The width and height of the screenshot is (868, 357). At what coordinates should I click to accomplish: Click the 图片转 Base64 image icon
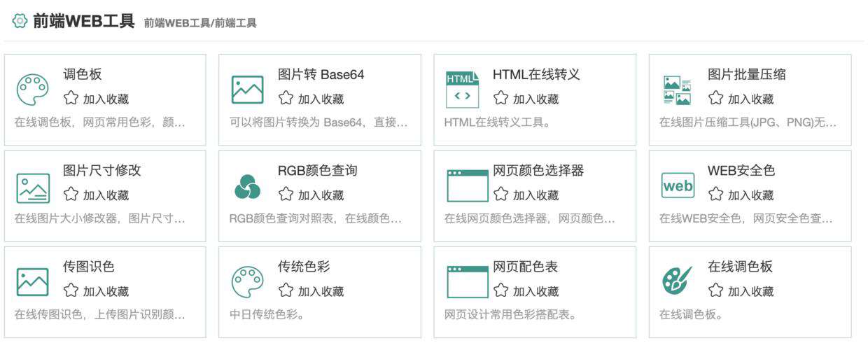(x=247, y=90)
